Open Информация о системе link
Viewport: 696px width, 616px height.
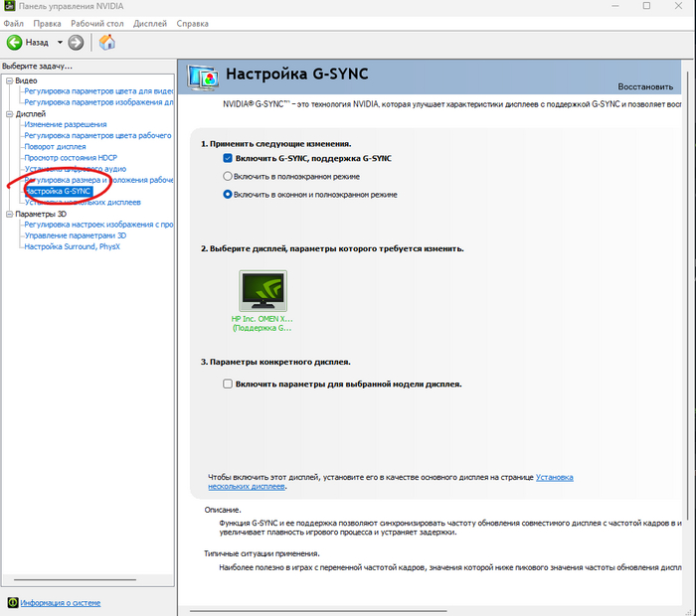(x=61, y=603)
